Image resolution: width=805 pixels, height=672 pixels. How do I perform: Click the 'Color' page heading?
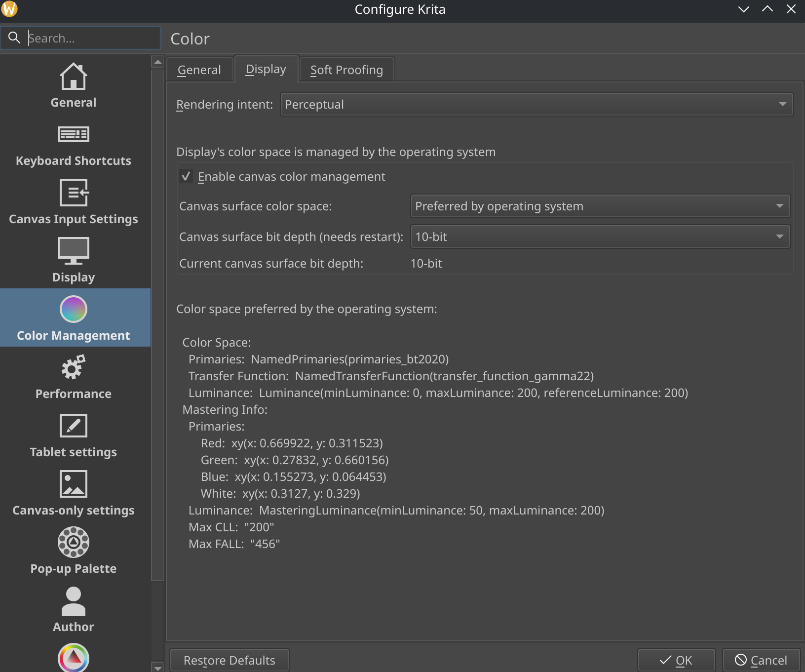point(190,39)
